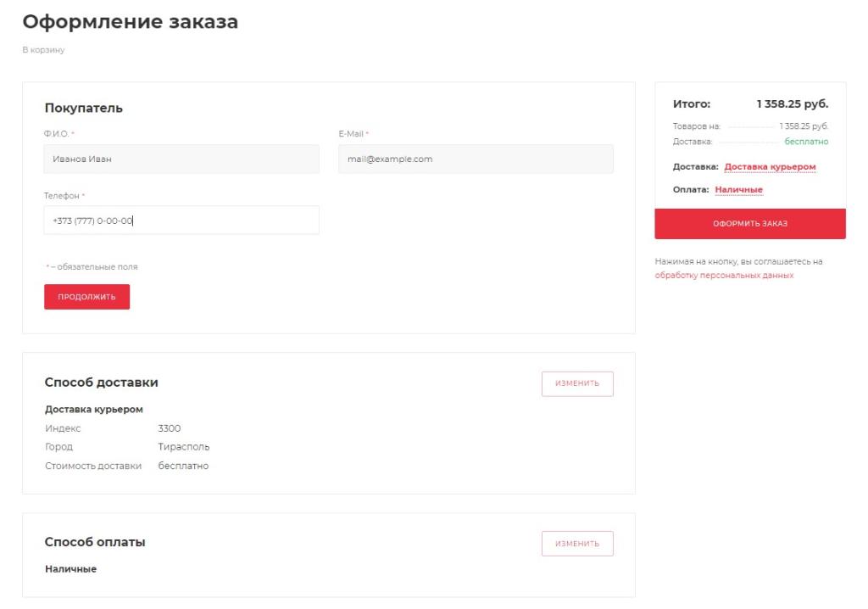This screenshot has height=609, width=868.
Task: Expand the 'Способ доставки' section heading
Action: [101, 383]
